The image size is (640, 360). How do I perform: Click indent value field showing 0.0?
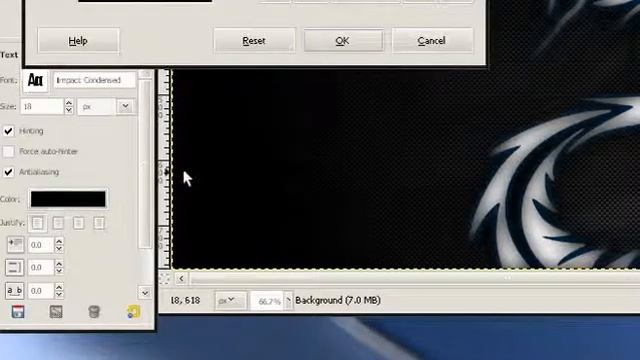(40, 245)
